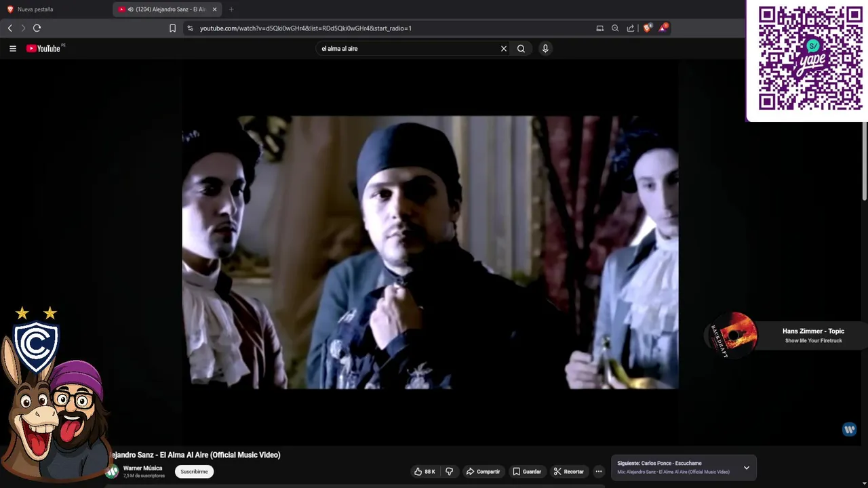Click the Warner 'W' watermark on video
This screenshot has width=868, height=488.
(x=849, y=429)
